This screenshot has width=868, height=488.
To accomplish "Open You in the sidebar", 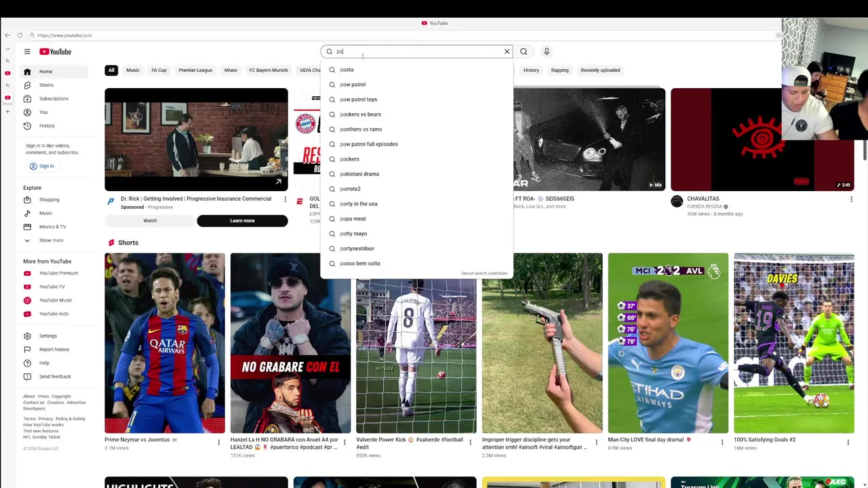I will coord(54,112).
